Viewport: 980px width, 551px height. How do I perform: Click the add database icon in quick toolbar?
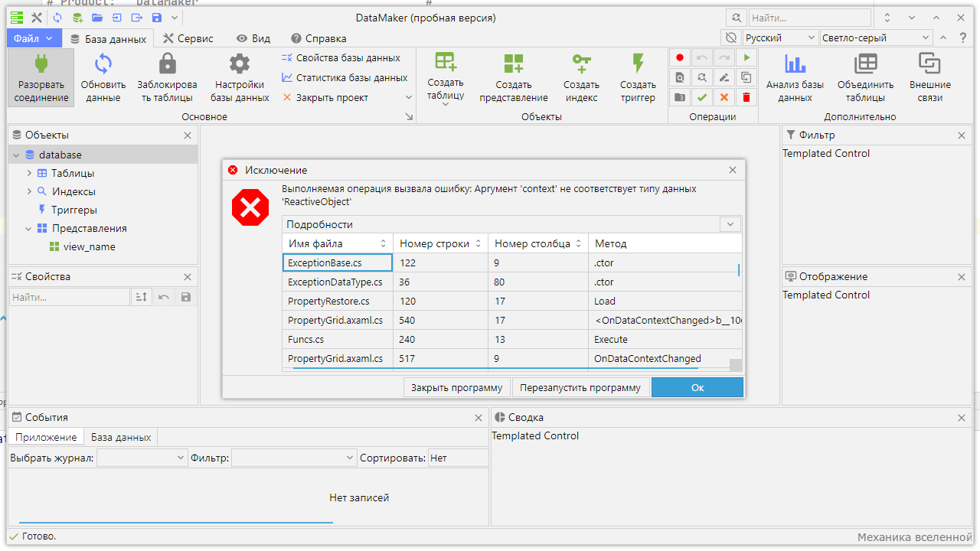tap(77, 18)
